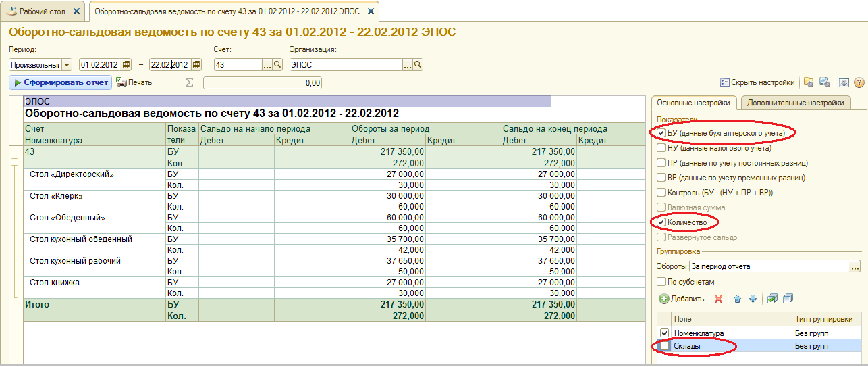The height and width of the screenshot is (367, 868).
Task: Click Сальдо на конец периода header
Action: coord(572,128)
